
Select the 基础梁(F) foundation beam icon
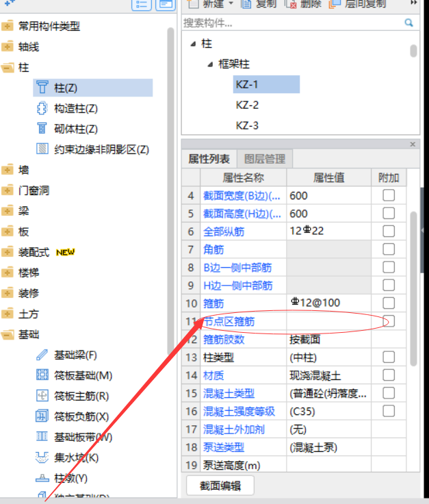(x=42, y=355)
